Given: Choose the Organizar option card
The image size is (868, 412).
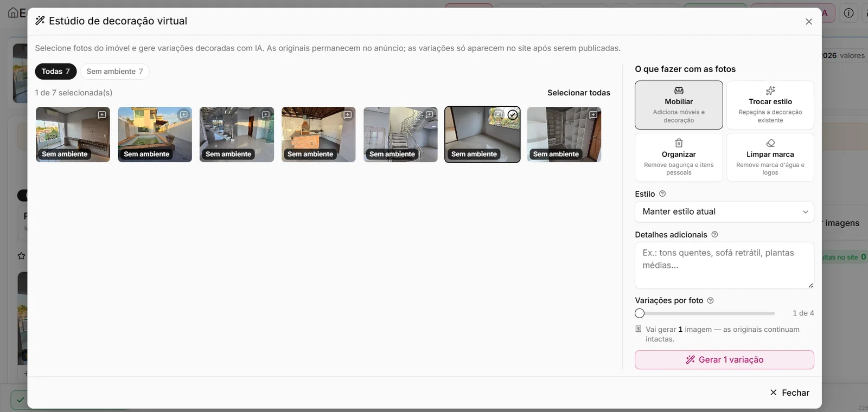Looking at the screenshot, I should (679, 157).
